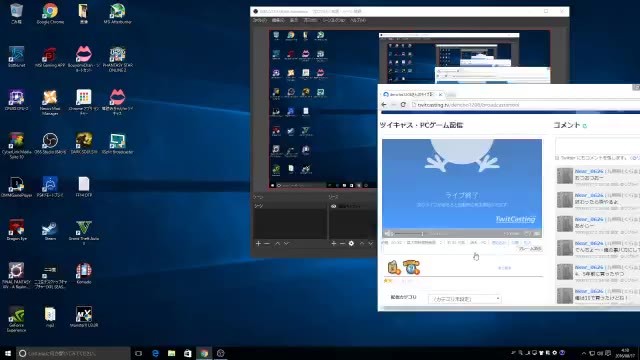Viewport: 640px width, 360px height.
Task: Open the MSI Afterburner desktop shortcut
Action: [x=117, y=13]
